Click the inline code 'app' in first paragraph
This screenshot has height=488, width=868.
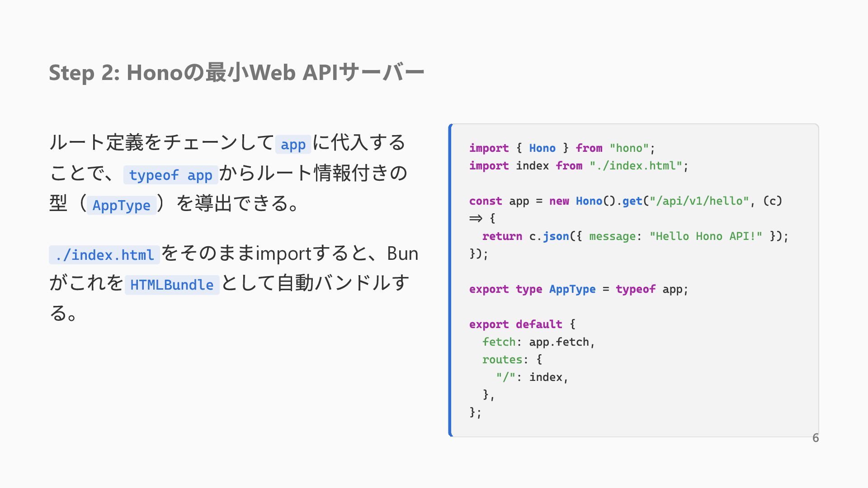(293, 145)
